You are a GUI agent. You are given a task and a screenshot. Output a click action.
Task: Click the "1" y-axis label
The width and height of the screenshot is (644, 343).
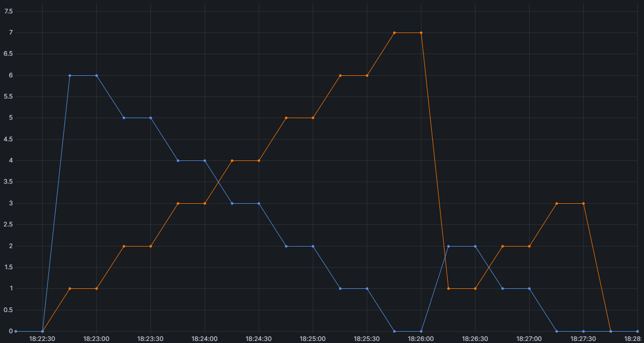[x=10, y=288]
